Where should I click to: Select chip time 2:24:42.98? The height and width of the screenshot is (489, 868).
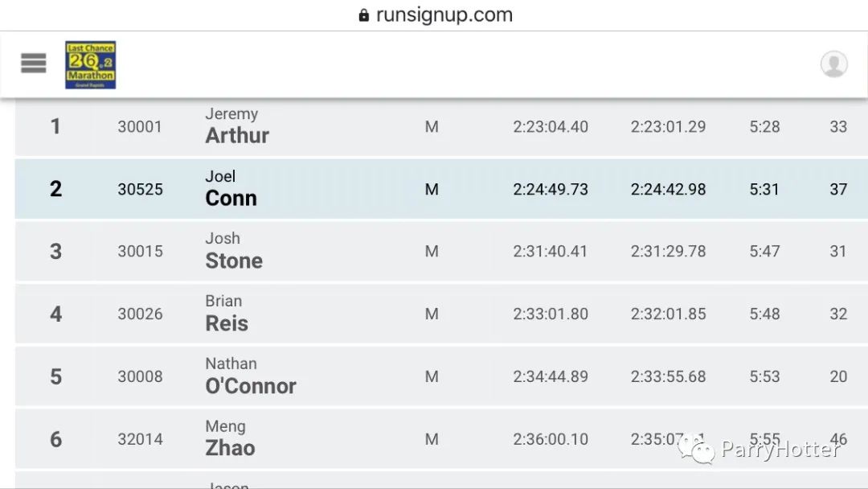coord(668,189)
